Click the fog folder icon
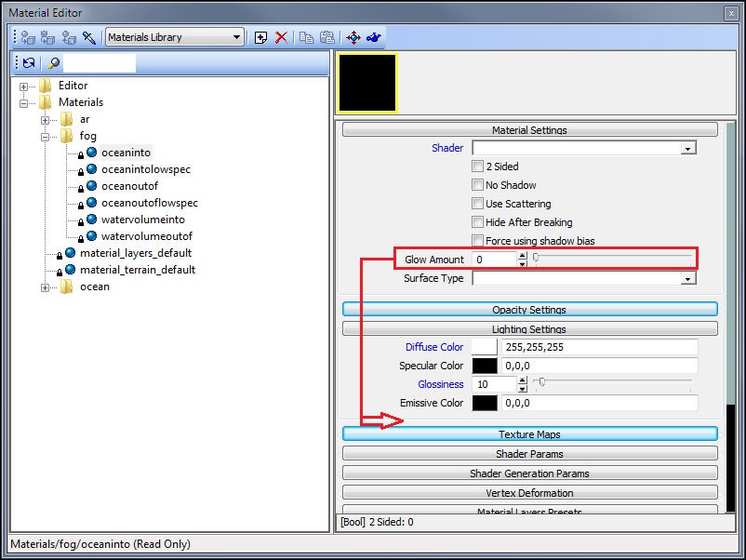This screenshot has height=560, width=746. (67, 136)
